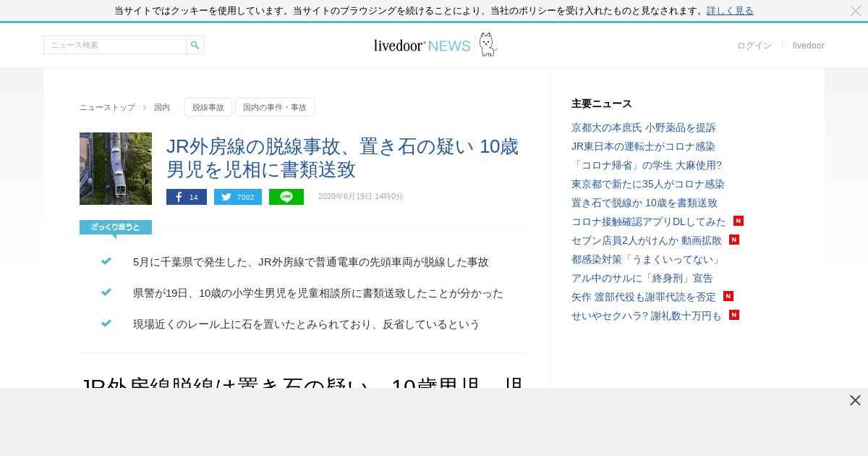The image size is (868, 456).
Task: Go to ニューストップ breadcrumb
Action: (x=107, y=107)
